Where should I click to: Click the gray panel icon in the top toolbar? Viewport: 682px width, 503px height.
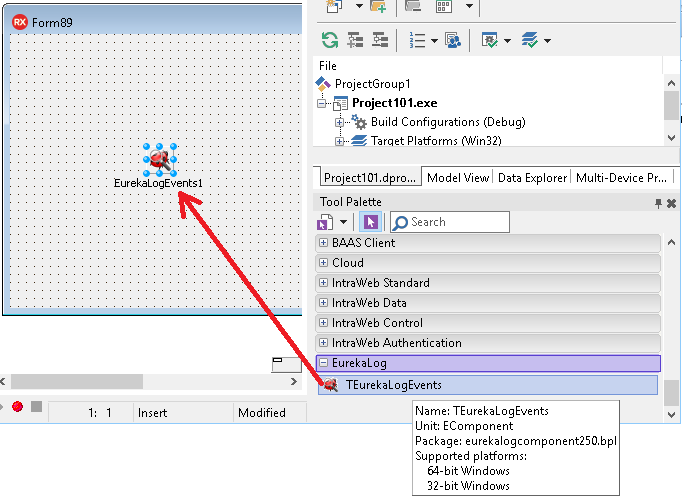click(413, 6)
